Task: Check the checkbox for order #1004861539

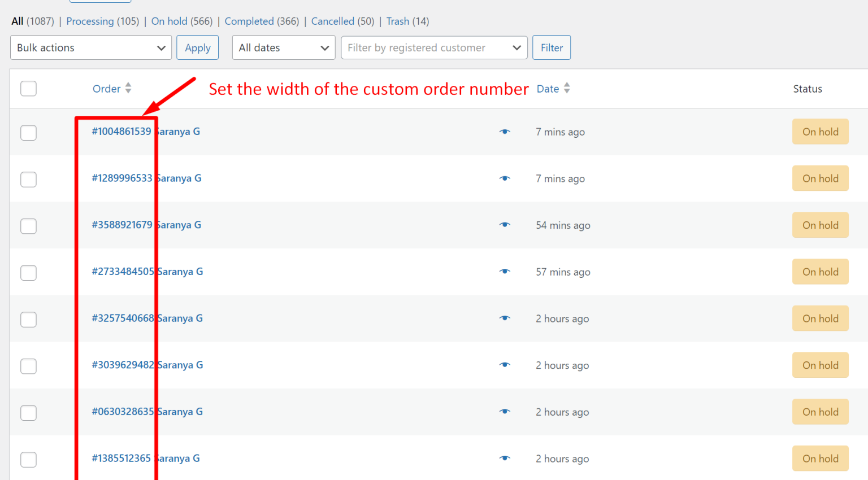Action: coord(28,133)
